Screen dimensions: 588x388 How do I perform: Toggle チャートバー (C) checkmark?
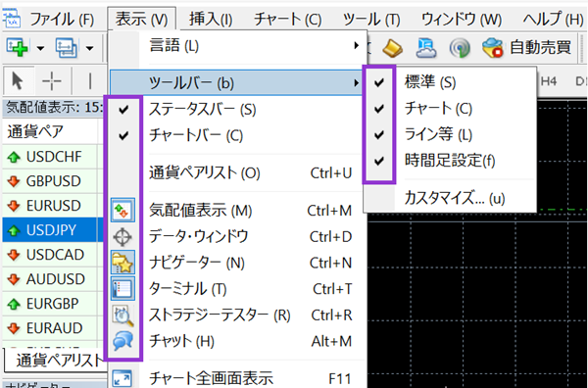tap(123, 135)
